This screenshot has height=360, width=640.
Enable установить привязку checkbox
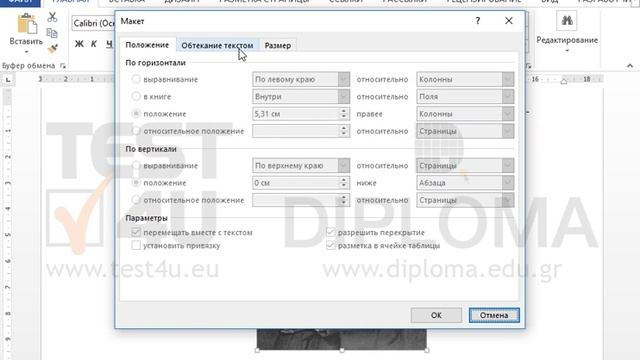[x=136, y=245]
